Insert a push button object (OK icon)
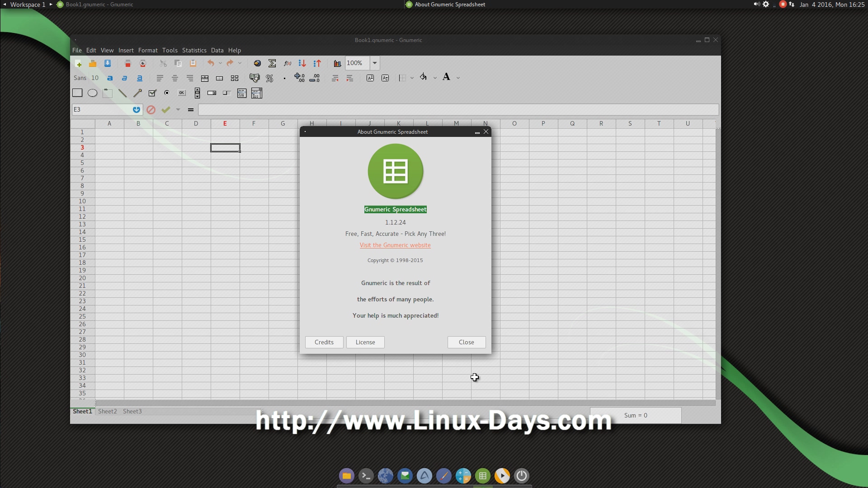Viewport: 868px width, 488px height. coord(182,93)
